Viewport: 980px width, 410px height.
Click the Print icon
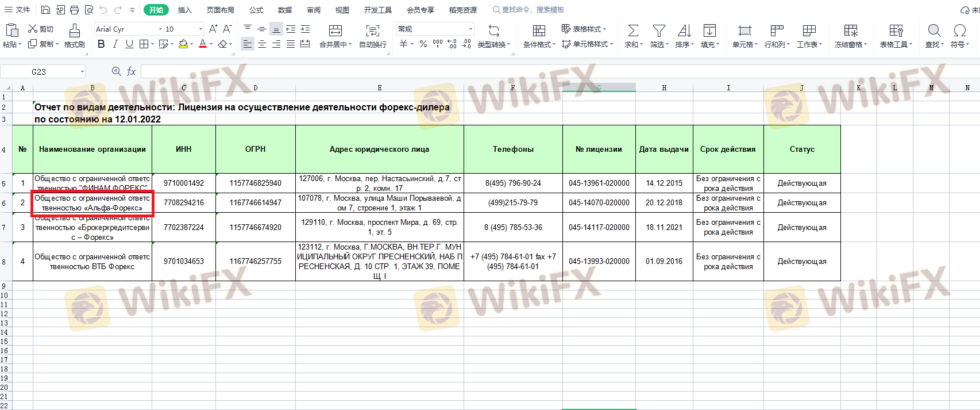(74, 10)
